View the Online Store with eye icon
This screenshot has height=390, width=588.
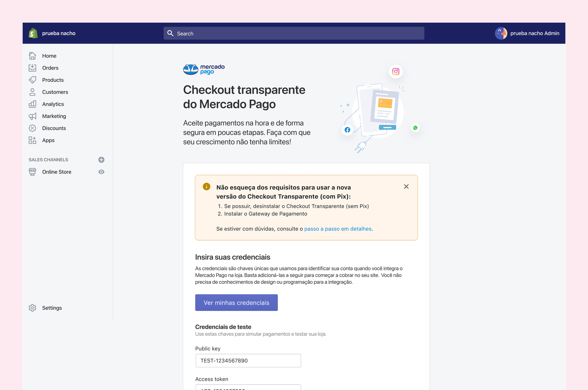coord(101,172)
